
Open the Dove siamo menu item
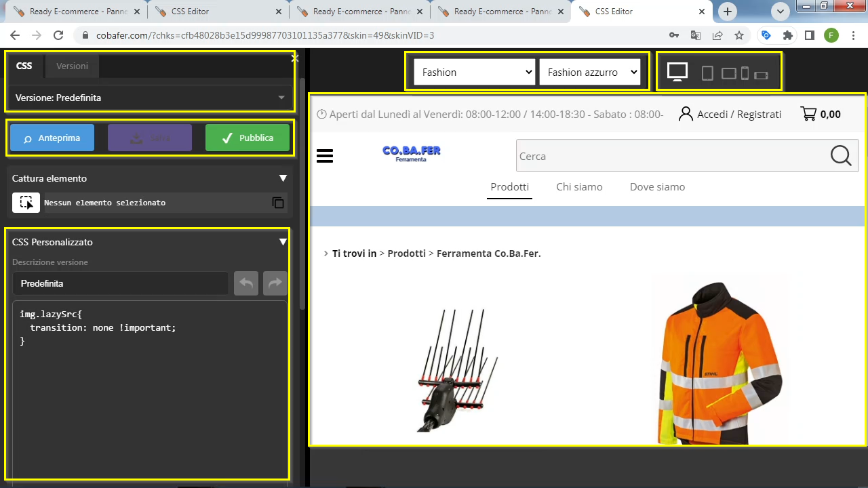pos(657,187)
